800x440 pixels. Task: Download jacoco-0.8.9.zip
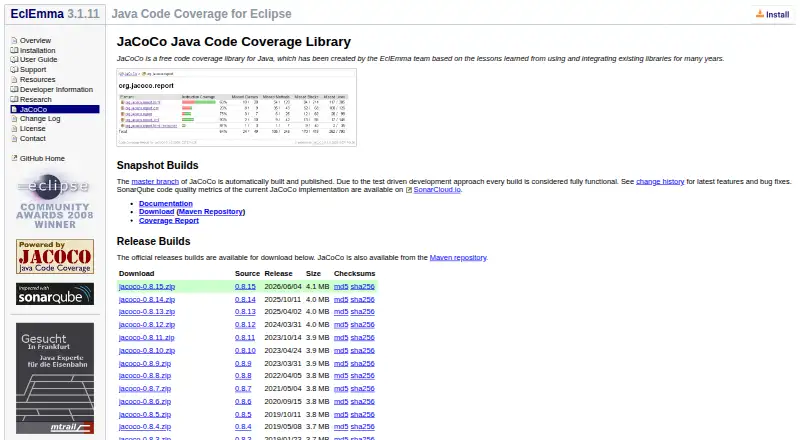145,364
